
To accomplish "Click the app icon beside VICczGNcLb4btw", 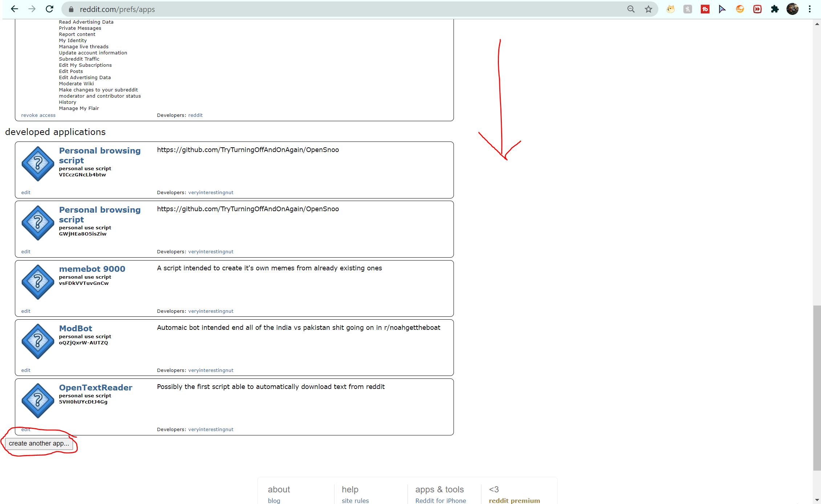I will [x=38, y=164].
